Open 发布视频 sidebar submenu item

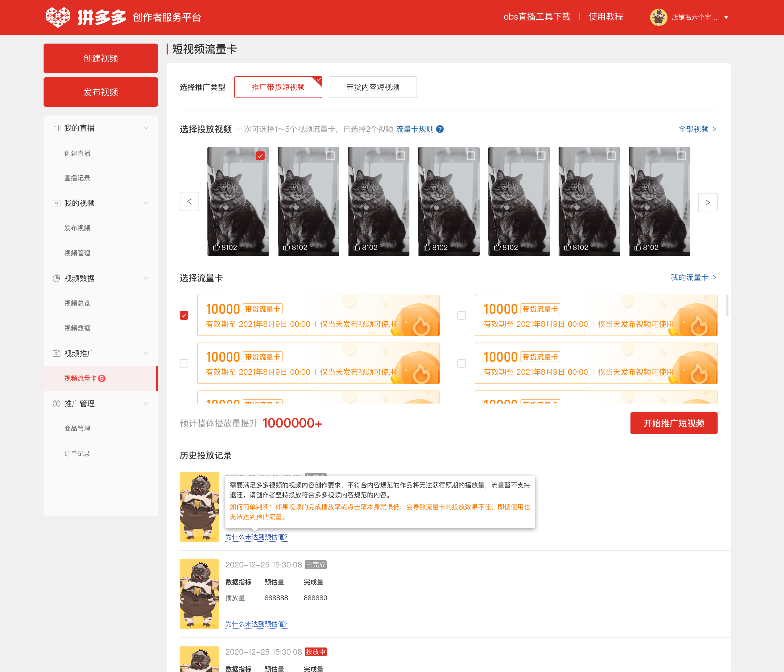[x=77, y=228]
